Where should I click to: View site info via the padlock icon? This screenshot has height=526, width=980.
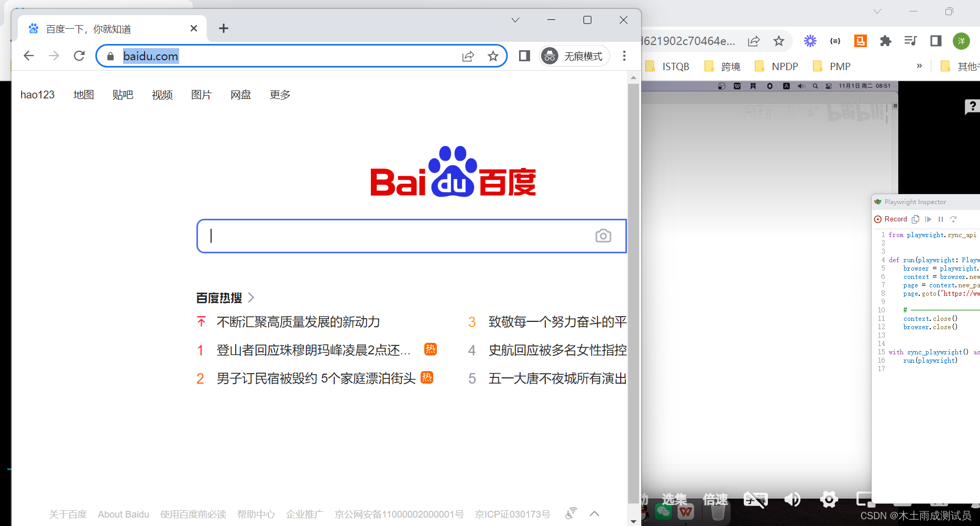110,56
